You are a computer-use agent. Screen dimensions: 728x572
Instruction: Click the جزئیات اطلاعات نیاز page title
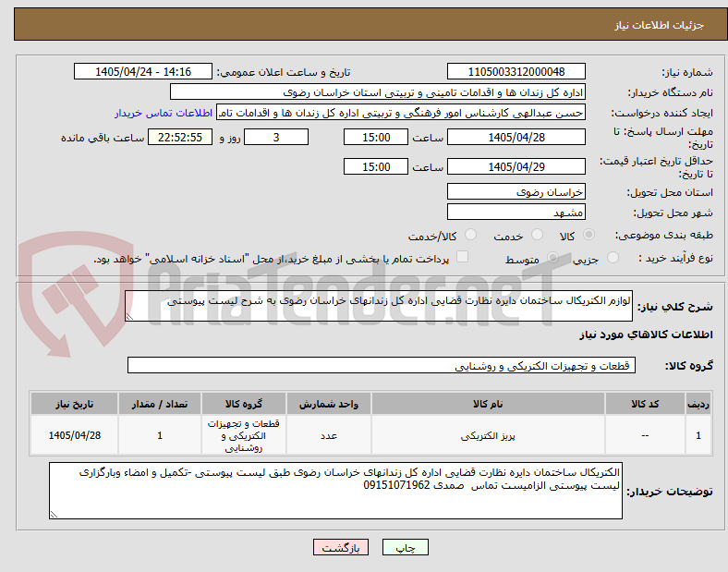[659, 25]
